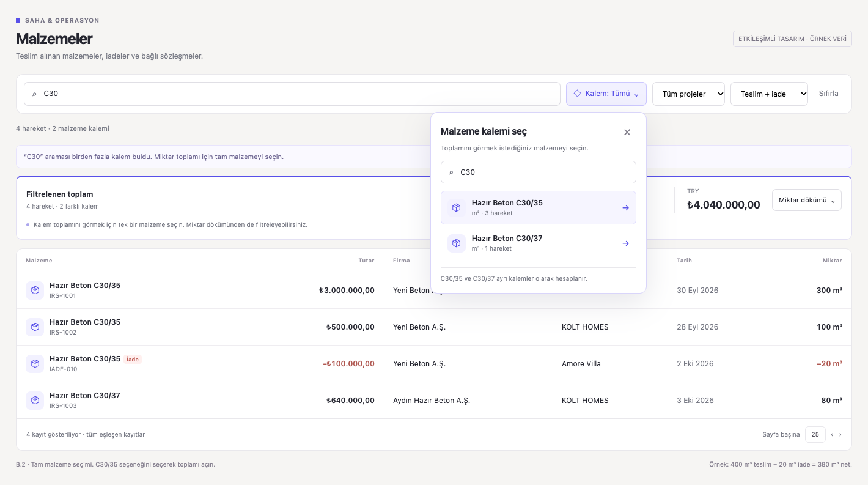Click the quantity −20 m³
868x485 pixels.
tap(829, 364)
